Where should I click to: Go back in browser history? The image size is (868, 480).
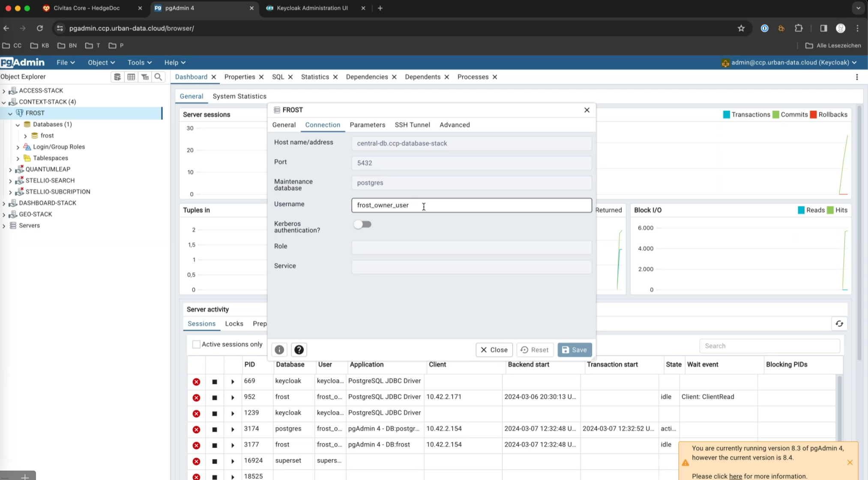pos(6,28)
